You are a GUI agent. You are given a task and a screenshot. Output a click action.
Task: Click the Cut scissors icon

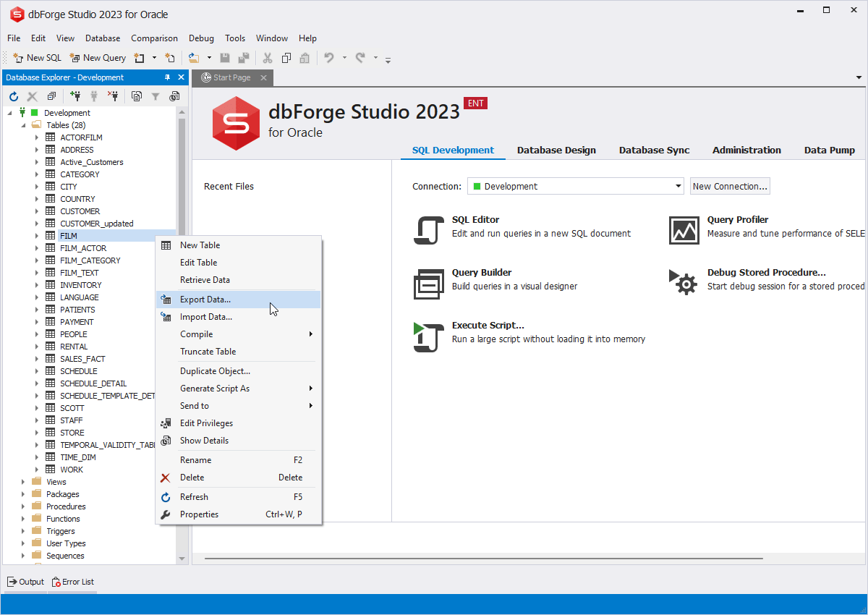tap(268, 58)
